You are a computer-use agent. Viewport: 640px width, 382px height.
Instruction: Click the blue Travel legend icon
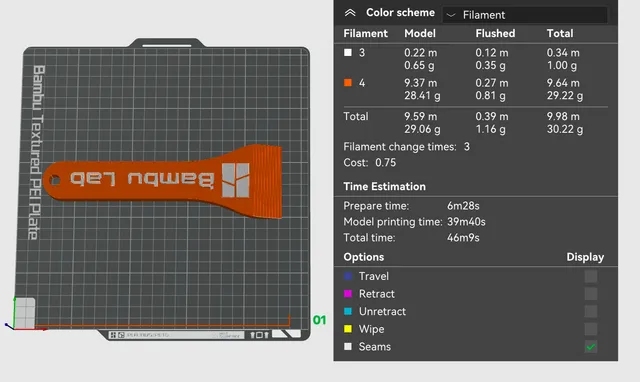tap(348, 276)
